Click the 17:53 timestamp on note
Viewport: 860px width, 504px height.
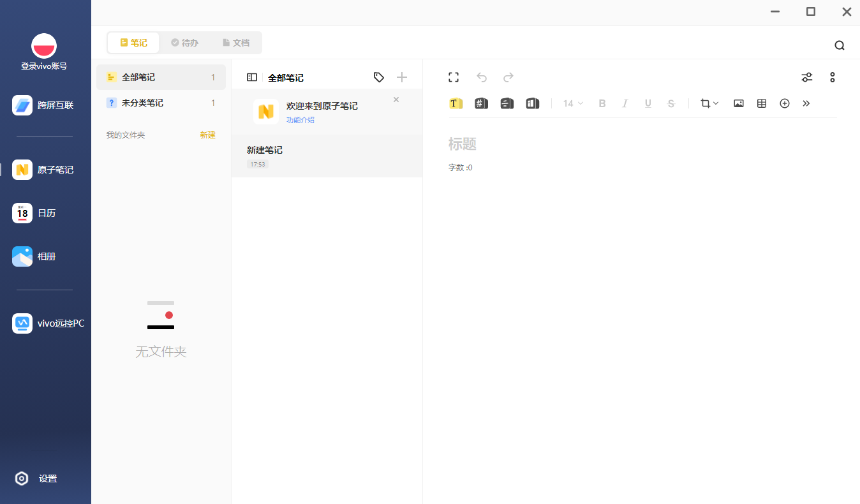258,165
